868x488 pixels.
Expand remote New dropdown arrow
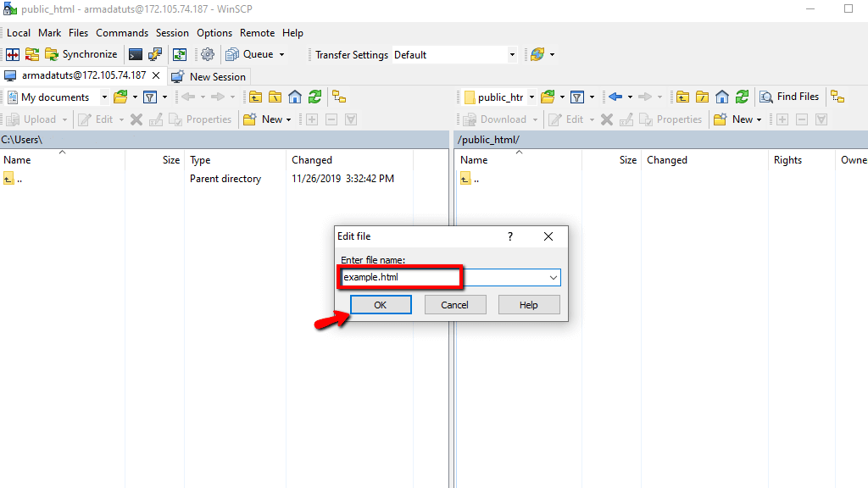point(759,119)
